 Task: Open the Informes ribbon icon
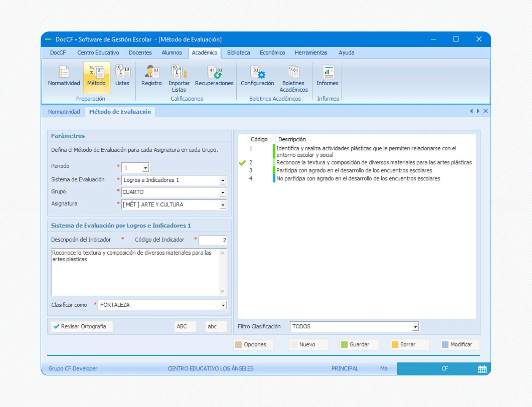(x=327, y=76)
